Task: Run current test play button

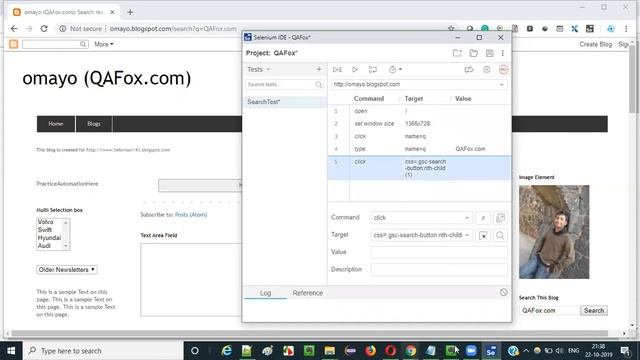Action: tap(355, 70)
